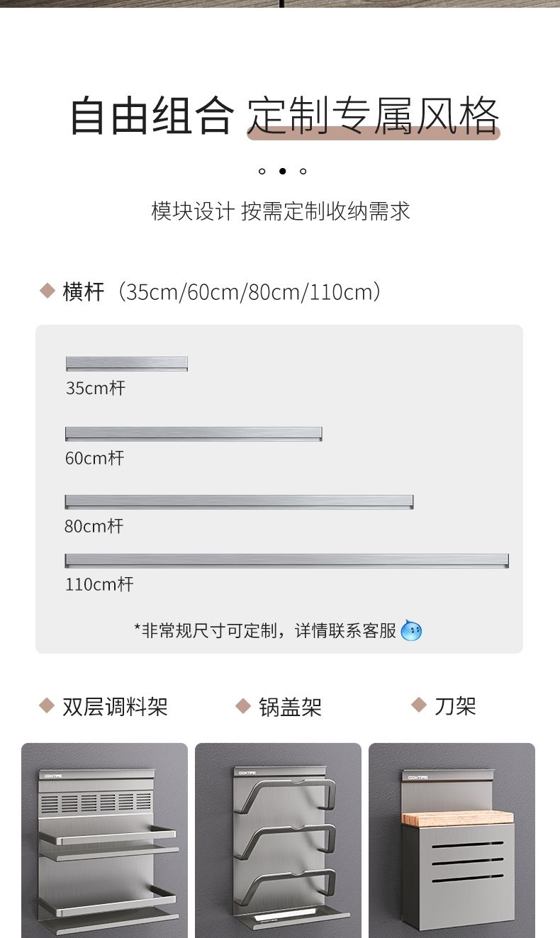Click the 60cm rail bar image
Screen dimensions: 560x938
tap(194, 434)
